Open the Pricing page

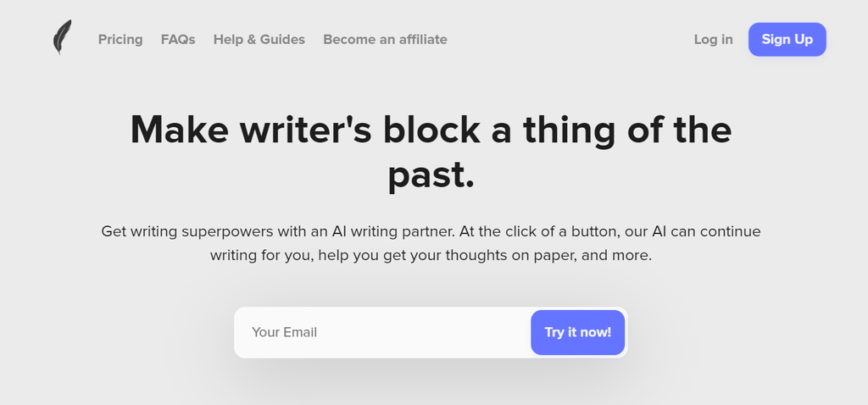pos(120,39)
